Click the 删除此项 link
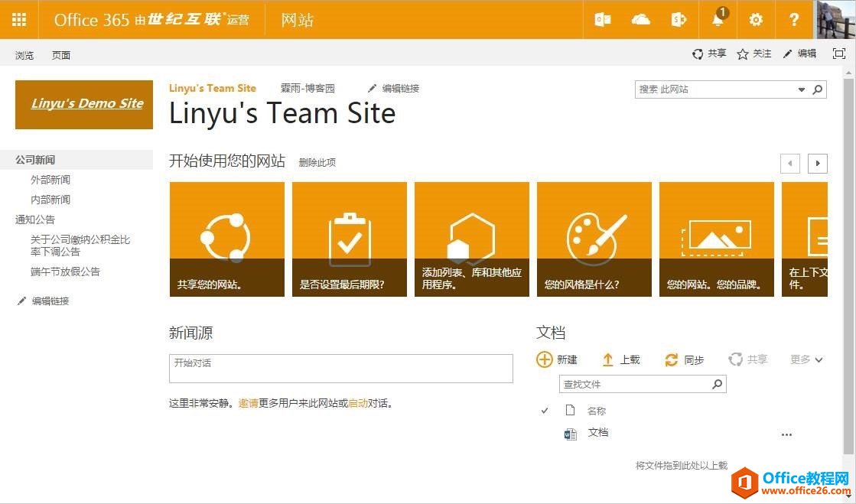The width and height of the screenshot is (856, 504). (317, 162)
